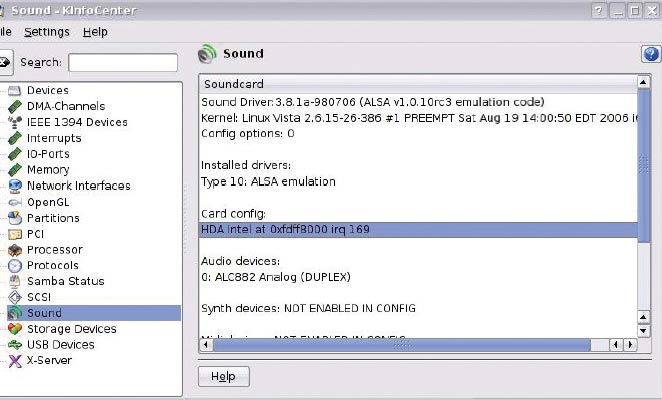Click the OpenGL icon in the list

click(15, 202)
